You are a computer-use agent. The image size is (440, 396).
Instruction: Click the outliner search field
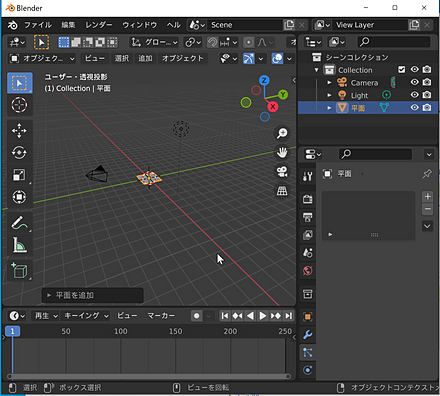(x=394, y=42)
